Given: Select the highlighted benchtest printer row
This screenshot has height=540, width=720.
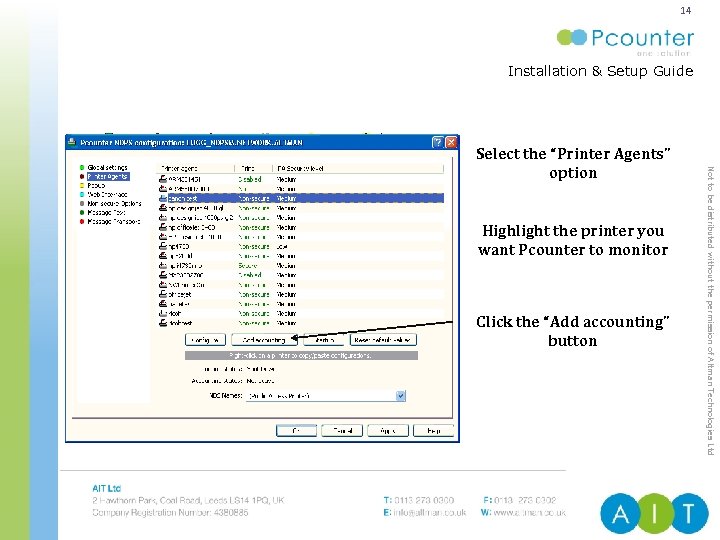Looking at the screenshot, I should click(301, 198).
